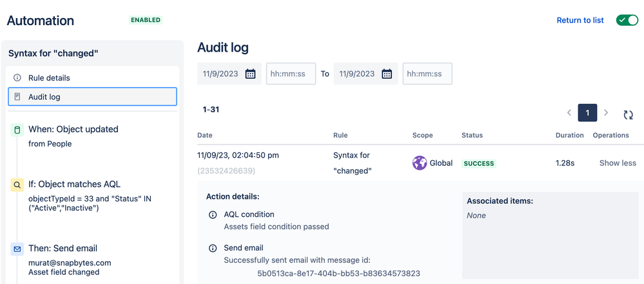The height and width of the screenshot is (284, 644).
Task: Click the Status column header
Action: (x=473, y=135)
